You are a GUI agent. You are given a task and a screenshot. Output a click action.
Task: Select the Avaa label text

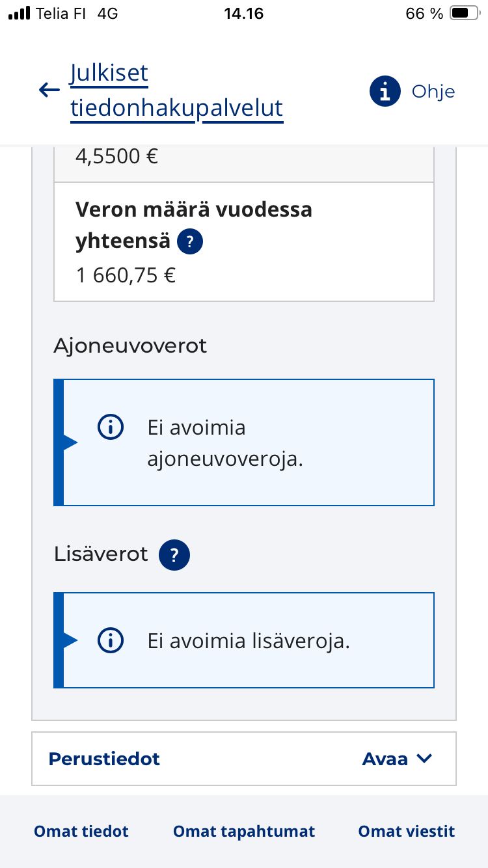tap(385, 759)
